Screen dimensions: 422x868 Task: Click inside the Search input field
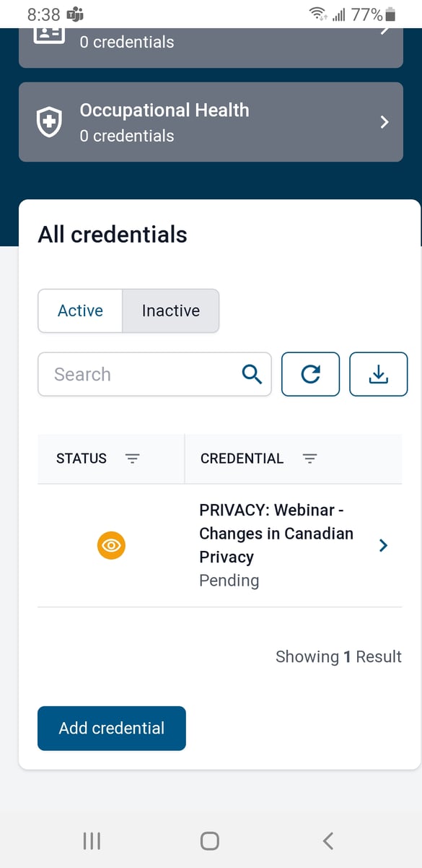[130, 374]
